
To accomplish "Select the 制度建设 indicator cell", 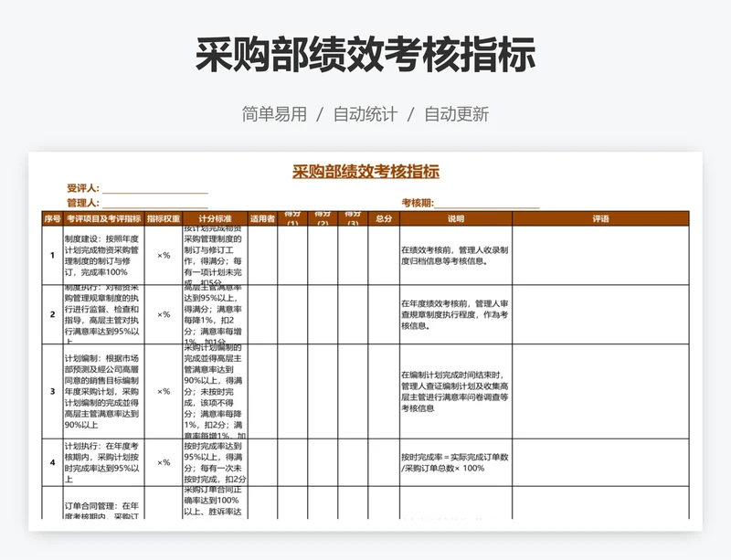I will [x=104, y=256].
